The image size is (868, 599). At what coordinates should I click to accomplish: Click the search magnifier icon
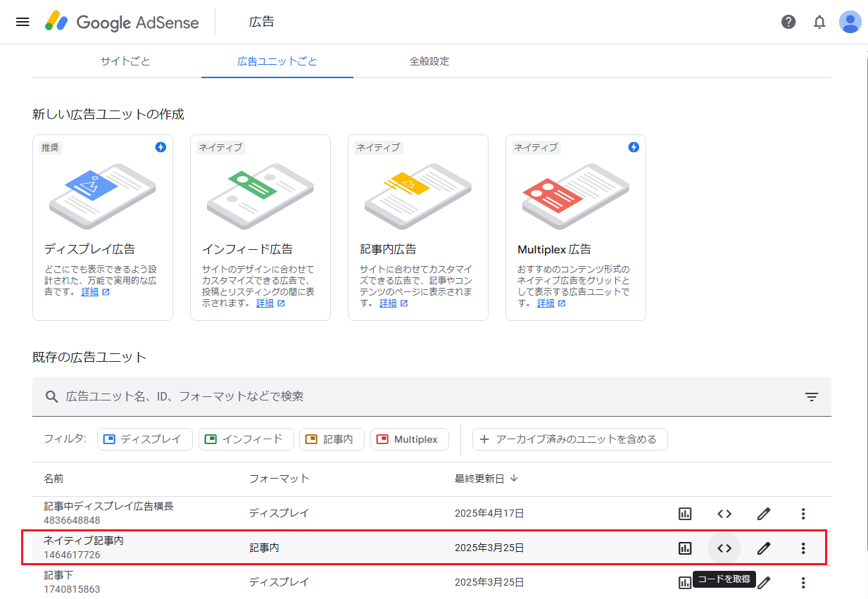51,397
